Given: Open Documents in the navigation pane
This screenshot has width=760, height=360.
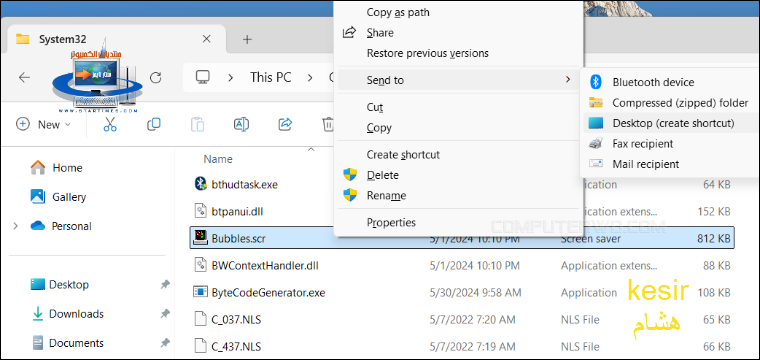Looking at the screenshot, I should click(x=76, y=343).
